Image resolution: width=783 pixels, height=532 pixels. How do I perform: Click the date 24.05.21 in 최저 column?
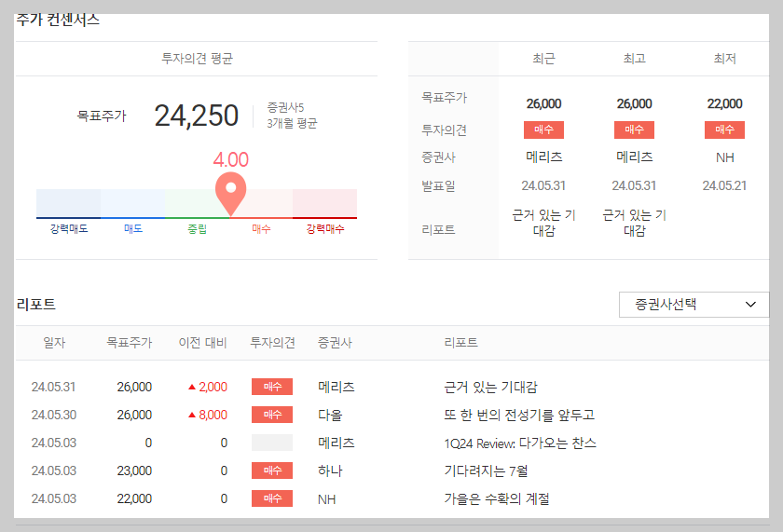(x=724, y=185)
